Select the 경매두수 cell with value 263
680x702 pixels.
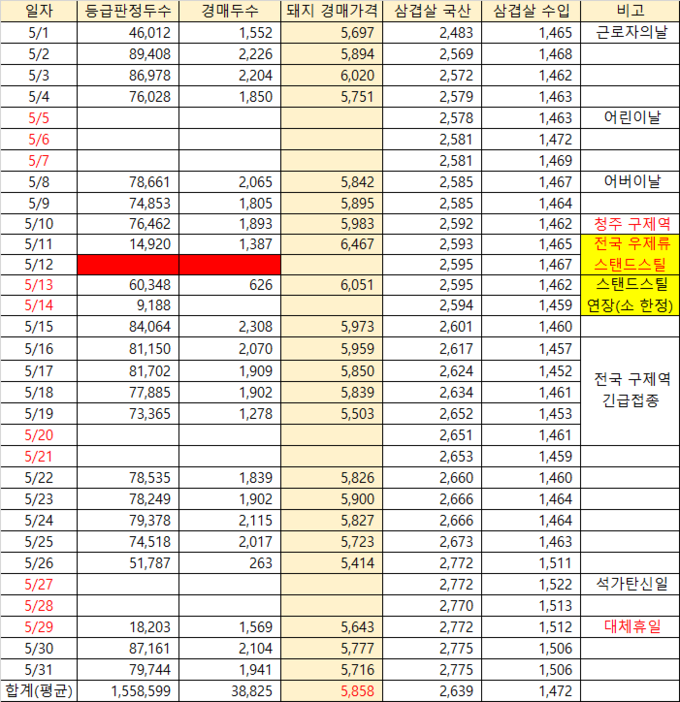click(230, 563)
